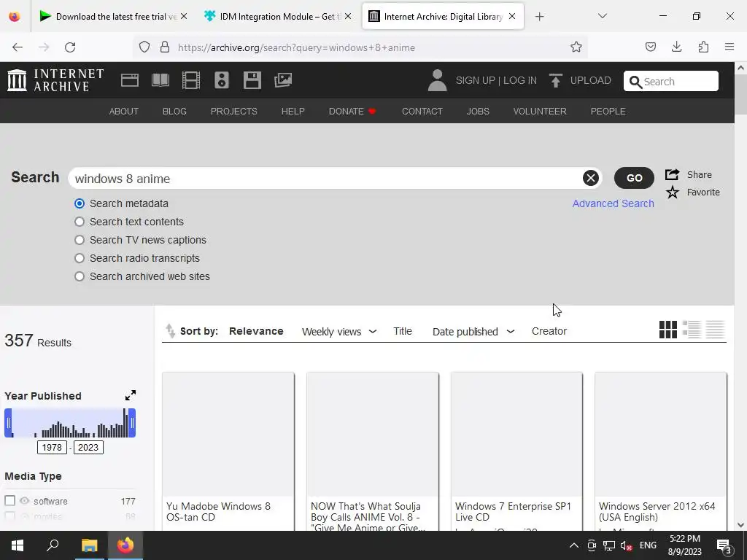Open the Images icon in header
The height and width of the screenshot is (560, 747).
[x=283, y=80]
